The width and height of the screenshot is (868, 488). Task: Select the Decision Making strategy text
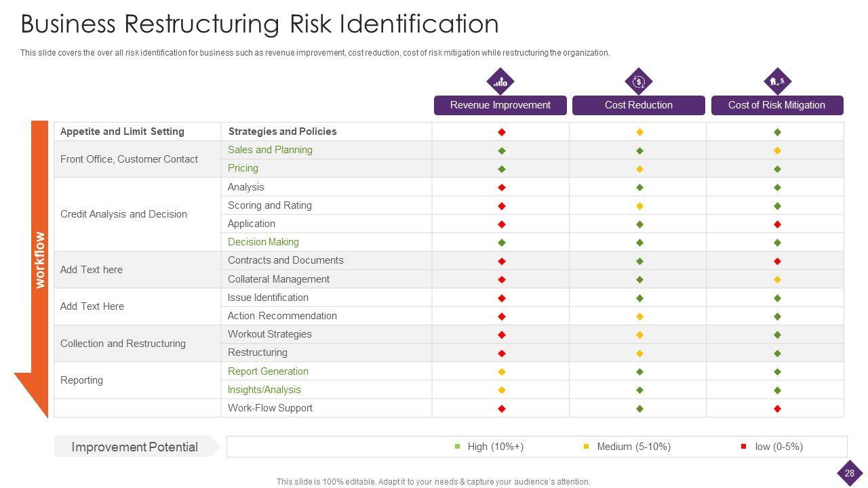click(263, 242)
